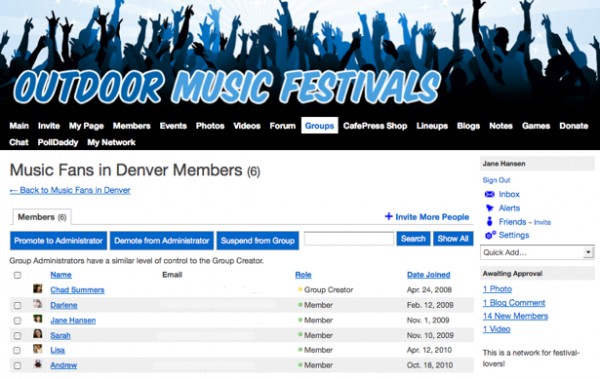This screenshot has width=600, height=379.
Task: Check the box for Darlene
Action: tap(17, 305)
